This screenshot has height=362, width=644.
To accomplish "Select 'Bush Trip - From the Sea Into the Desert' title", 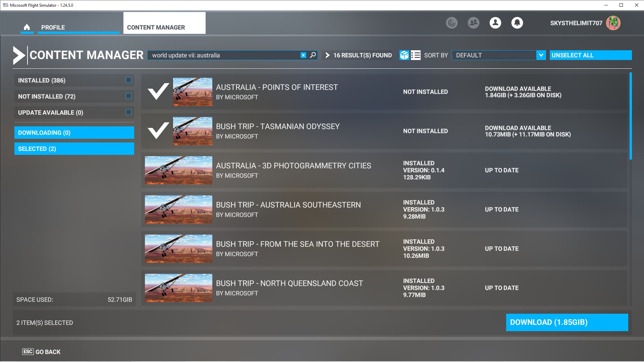I will [x=298, y=244].
